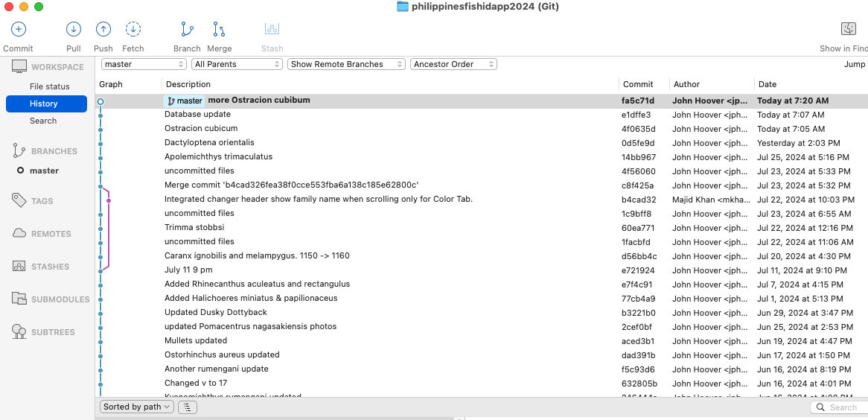Click the Merge toolbar icon

219,29
